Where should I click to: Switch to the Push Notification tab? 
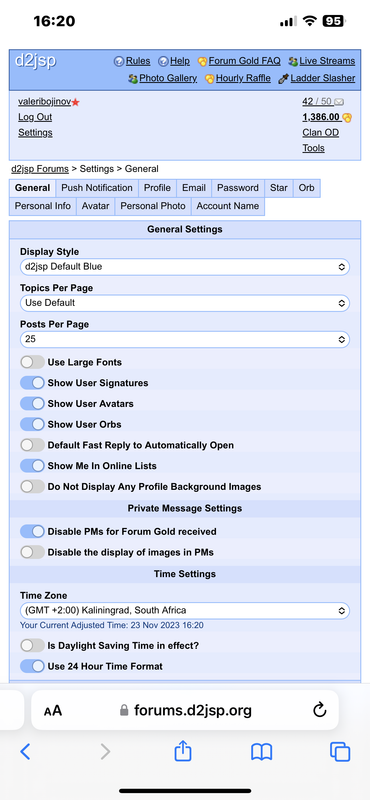tap(97, 188)
